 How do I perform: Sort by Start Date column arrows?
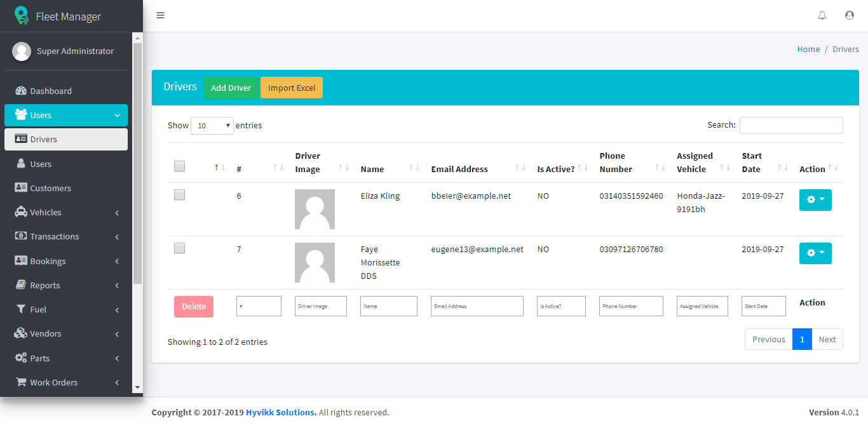click(783, 167)
